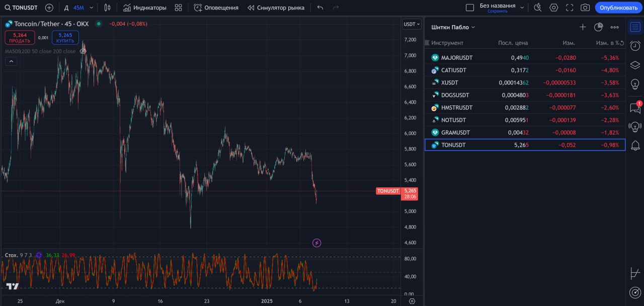Click the Toncoin/Tether chart title
644x306 pixels.
point(51,24)
